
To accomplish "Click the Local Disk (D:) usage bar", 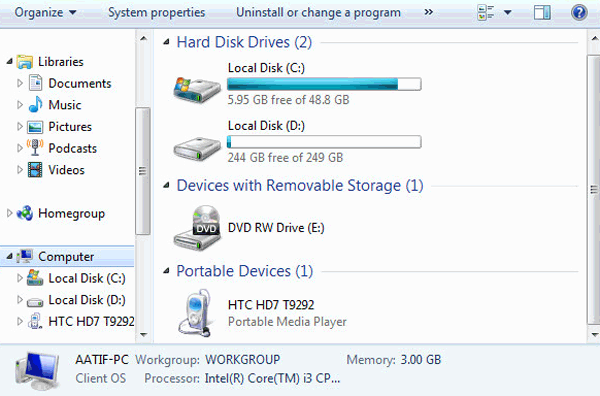I will pos(324,142).
